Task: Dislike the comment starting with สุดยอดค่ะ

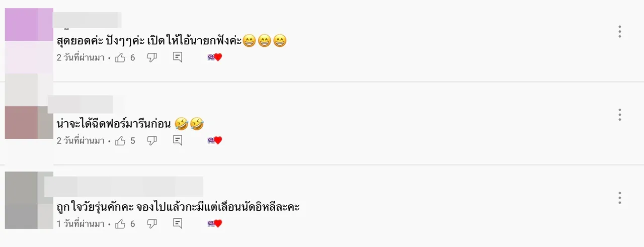Action: point(151,58)
